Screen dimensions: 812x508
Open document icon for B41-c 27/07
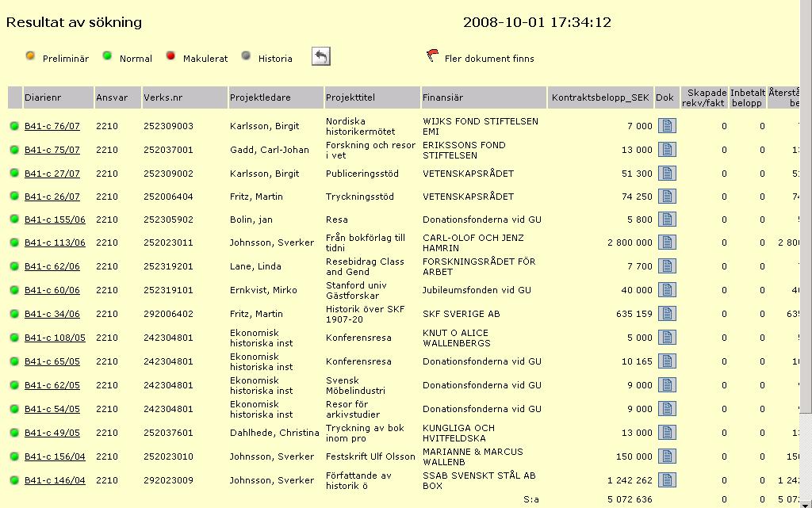667,174
